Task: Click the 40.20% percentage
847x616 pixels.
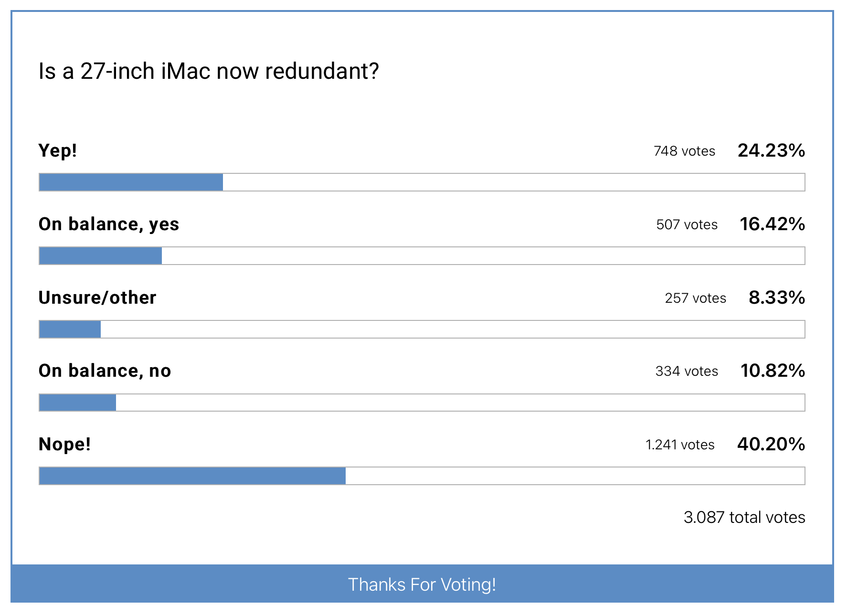Action: [771, 445]
